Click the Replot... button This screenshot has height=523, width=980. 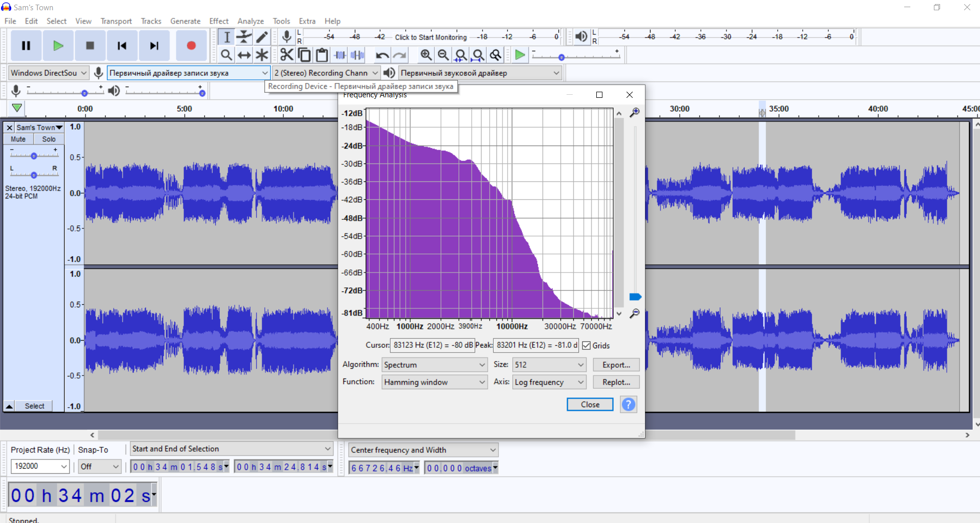point(616,382)
